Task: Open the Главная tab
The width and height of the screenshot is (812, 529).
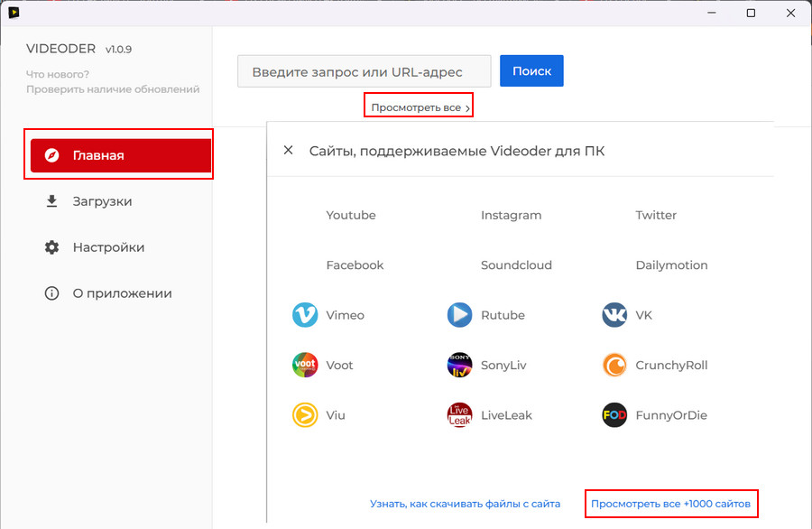Action: [121, 155]
